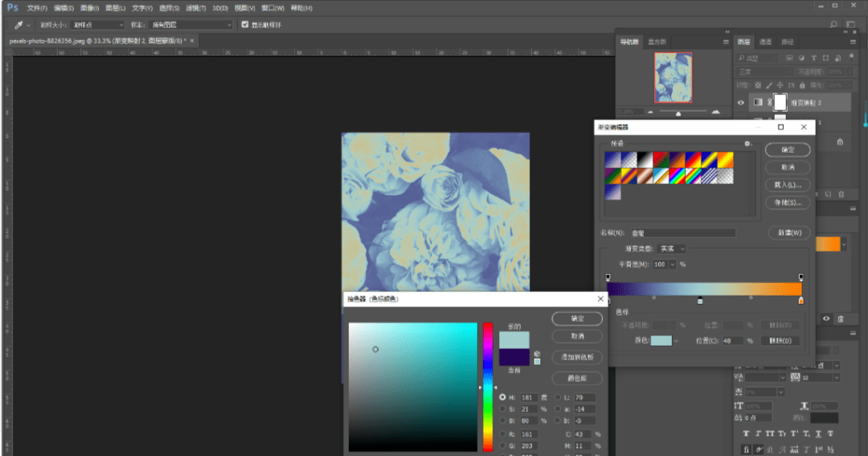The width and height of the screenshot is (868, 456).
Task: Open the gradient preview dropdown in Properties panel
Action: 843,244
